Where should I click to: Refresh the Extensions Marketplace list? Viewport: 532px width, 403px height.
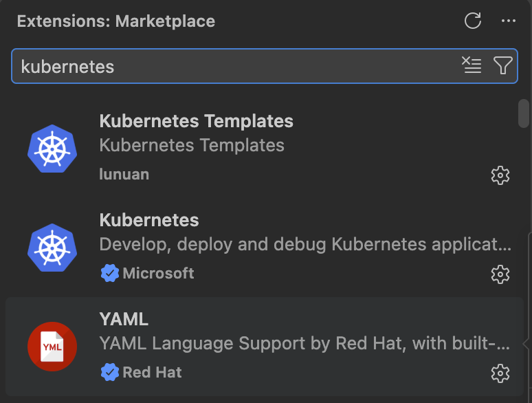(x=473, y=21)
